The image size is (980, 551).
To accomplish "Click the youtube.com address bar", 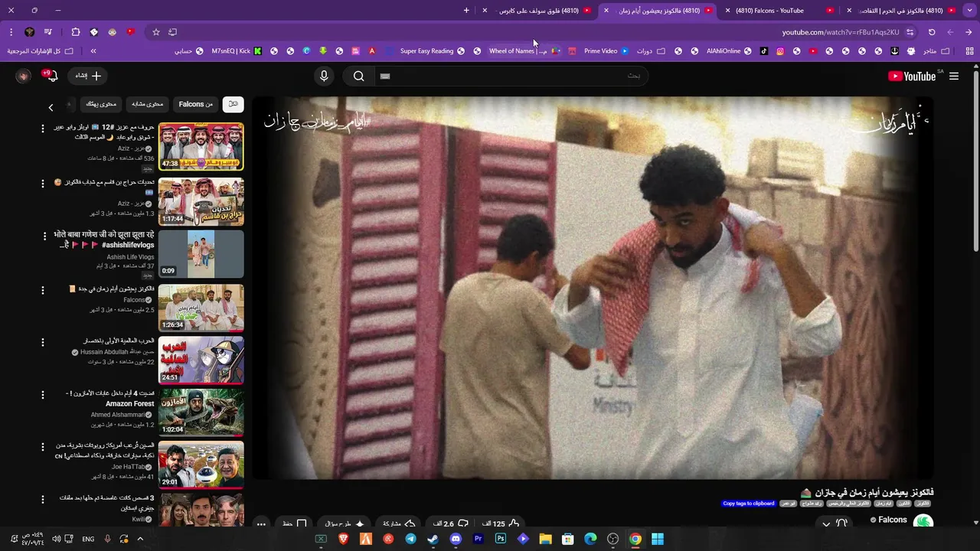I will [x=841, y=32].
